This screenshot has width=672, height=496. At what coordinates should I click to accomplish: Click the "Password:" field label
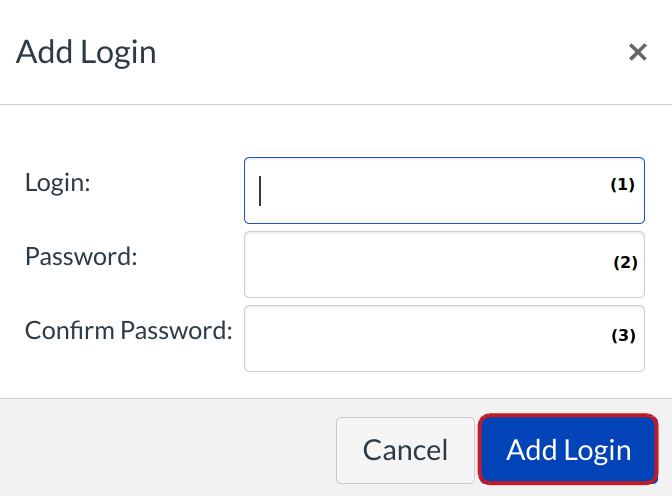[x=80, y=256]
